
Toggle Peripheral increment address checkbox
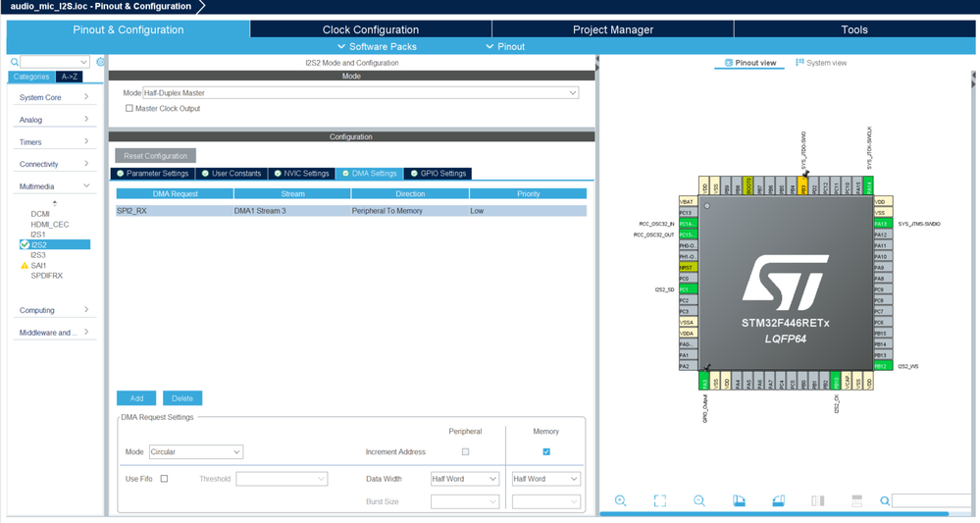pos(465,451)
